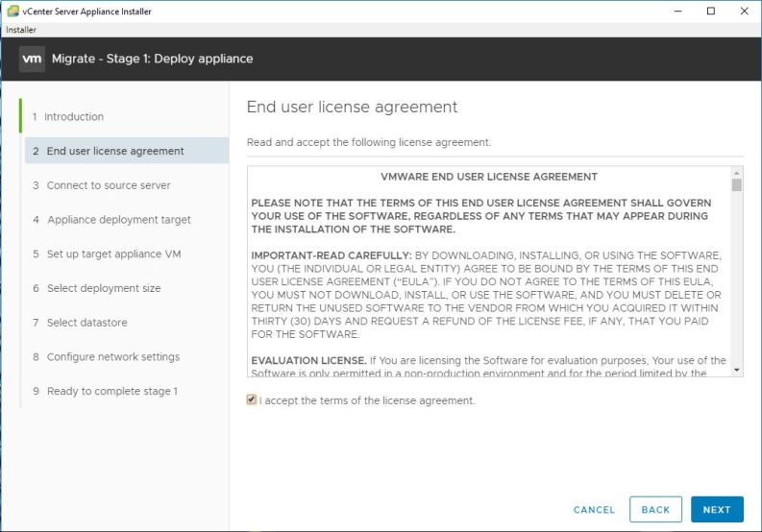The height and width of the screenshot is (532, 762).
Task: Click the BACK button
Action: [x=655, y=510]
